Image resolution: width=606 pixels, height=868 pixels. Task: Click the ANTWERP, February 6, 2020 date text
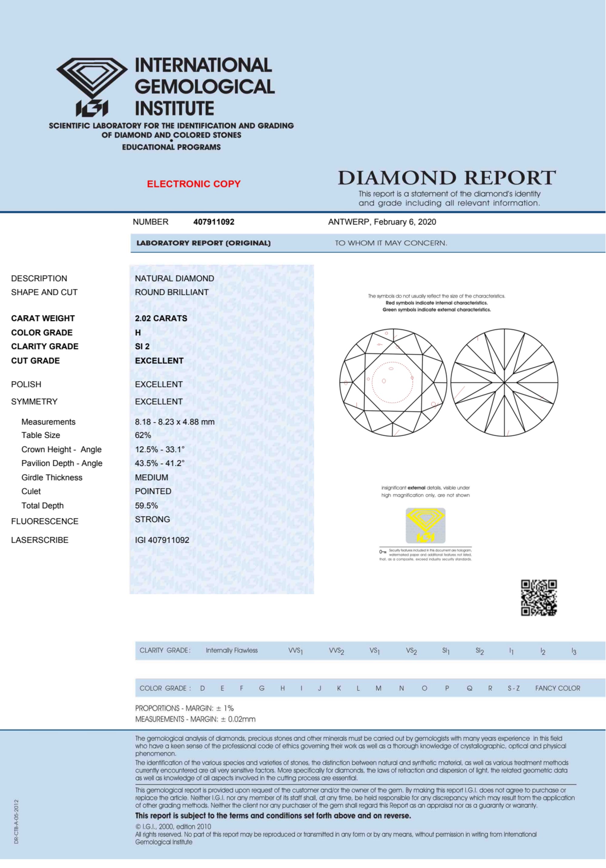(382, 222)
